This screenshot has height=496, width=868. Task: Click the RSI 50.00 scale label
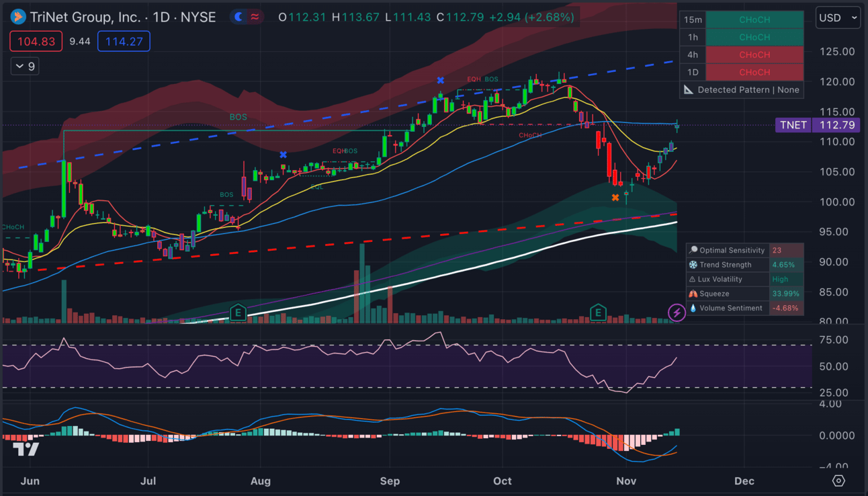point(833,367)
